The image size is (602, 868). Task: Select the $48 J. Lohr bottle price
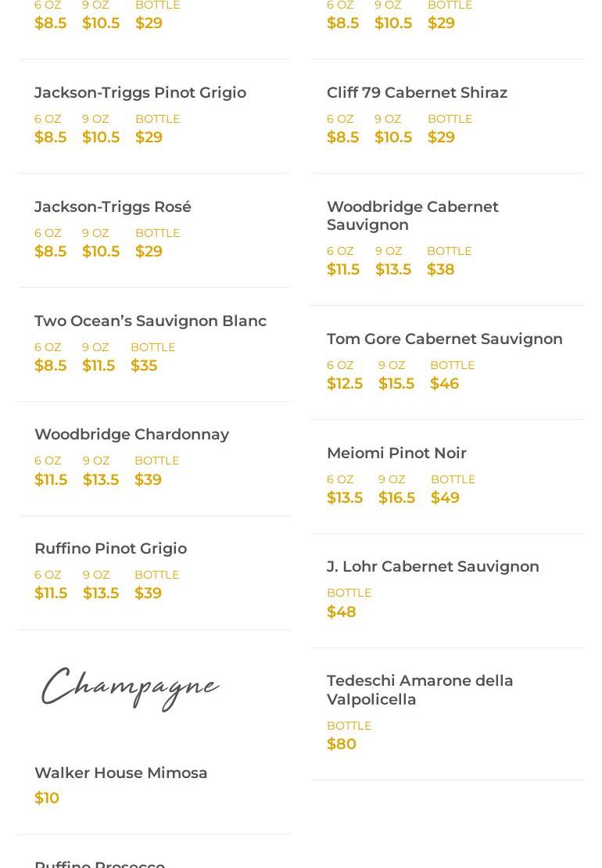[x=342, y=612]
